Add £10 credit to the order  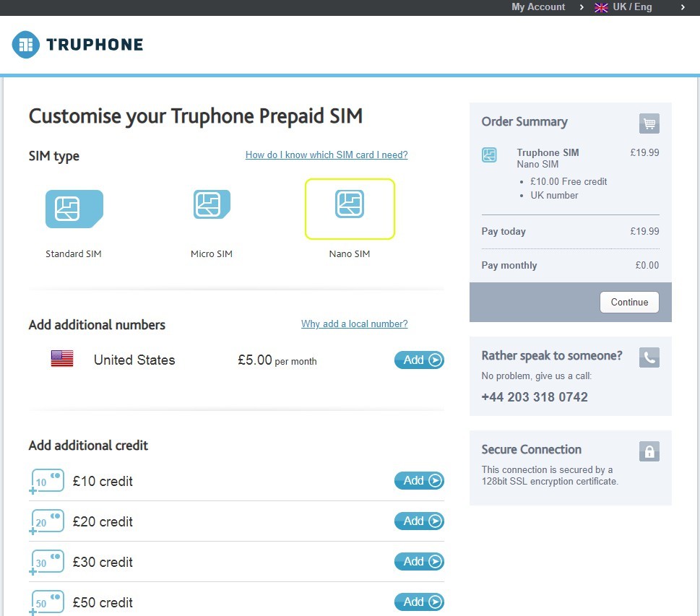coord(419,480)
